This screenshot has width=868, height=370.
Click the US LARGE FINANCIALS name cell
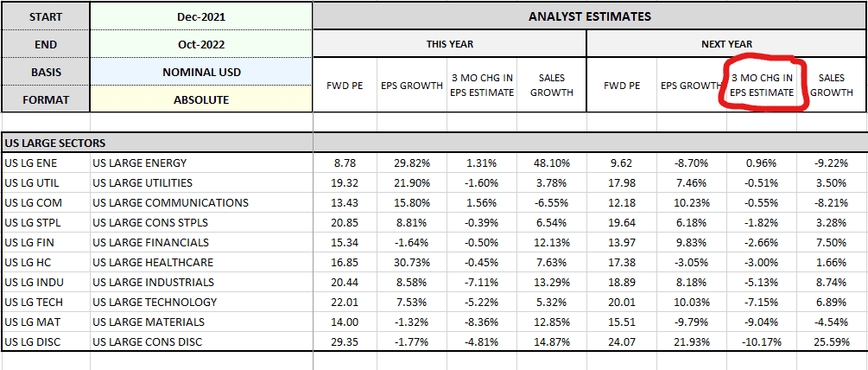pyautogui.click(x=201, y=243)
